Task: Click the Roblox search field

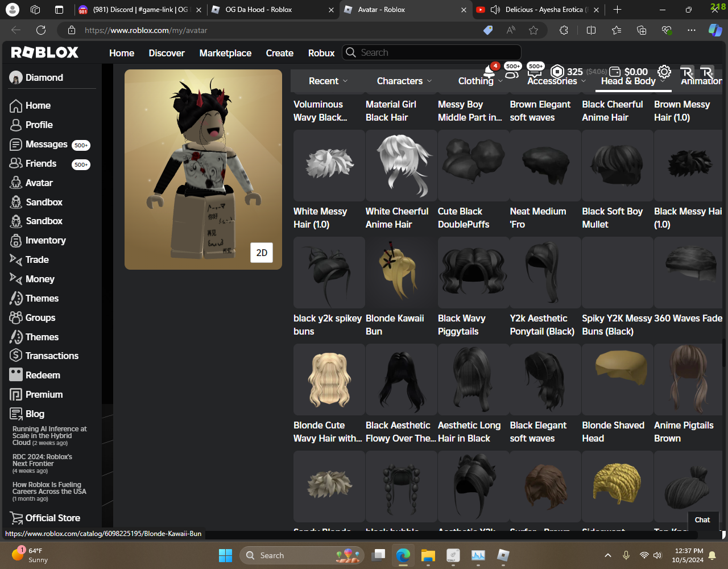Action: (x=432, y=52)
